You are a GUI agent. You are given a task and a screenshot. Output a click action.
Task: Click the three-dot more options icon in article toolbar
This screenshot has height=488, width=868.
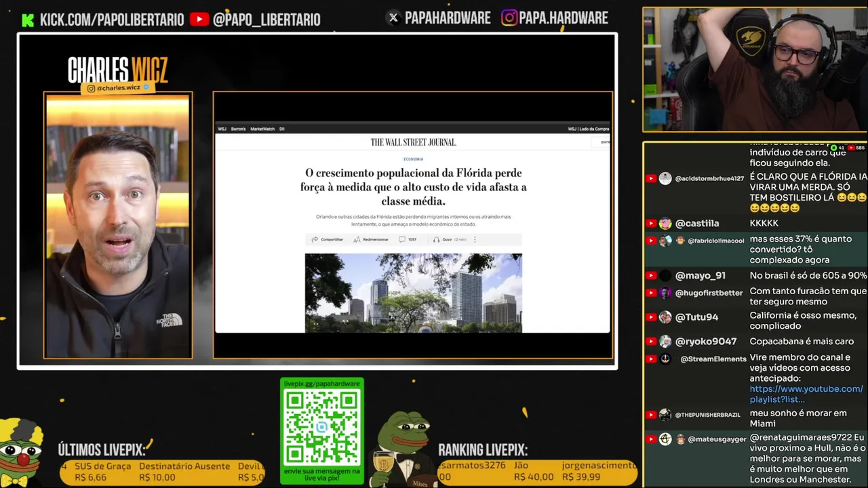475,239
